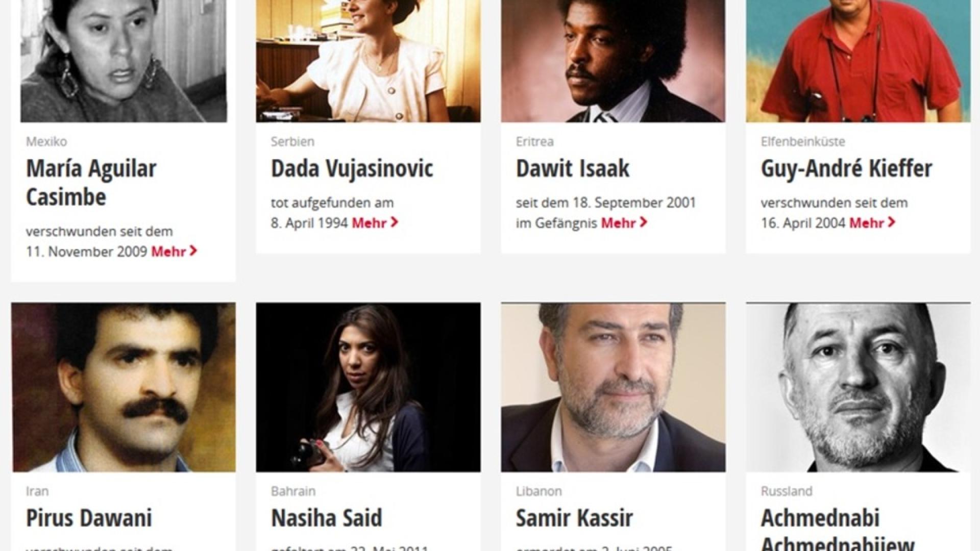This screenshot has width=980, height=551.
Task: Open Guy-André Kieffer's photo in red shirt
Action: point(858,61)
